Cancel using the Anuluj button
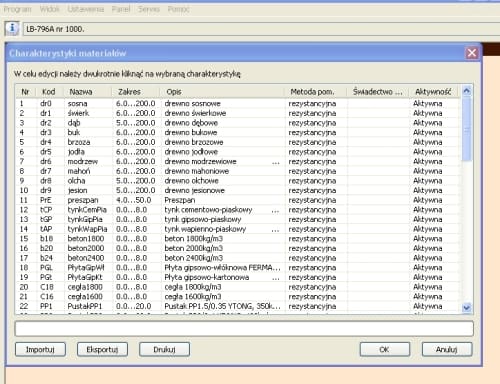500x384 pixels. click(x=447, y=349)
